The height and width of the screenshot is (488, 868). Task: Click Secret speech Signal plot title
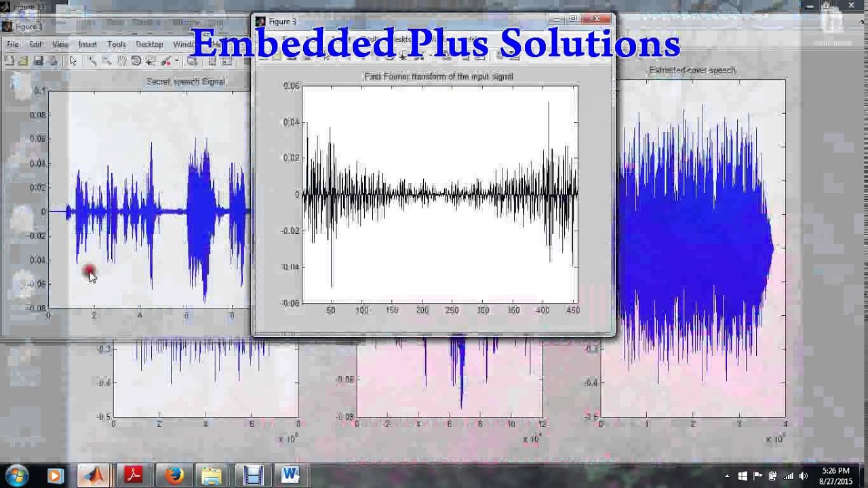[x=185, y=81]
